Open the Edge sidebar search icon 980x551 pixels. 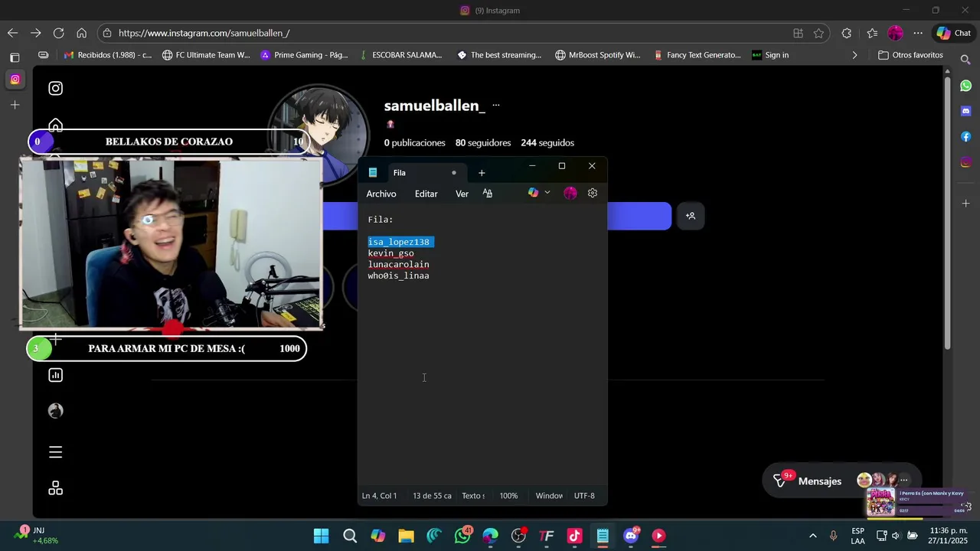coord(965,59)
